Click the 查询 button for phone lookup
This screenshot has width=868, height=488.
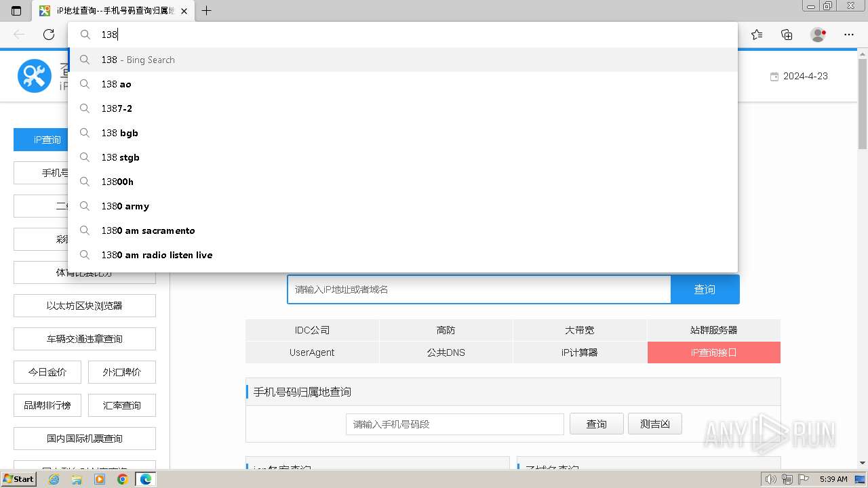tap(597, 424)
